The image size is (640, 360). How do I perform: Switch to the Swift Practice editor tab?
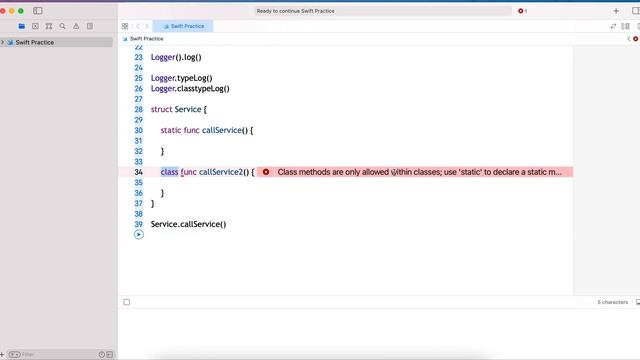tap(183, 26)
